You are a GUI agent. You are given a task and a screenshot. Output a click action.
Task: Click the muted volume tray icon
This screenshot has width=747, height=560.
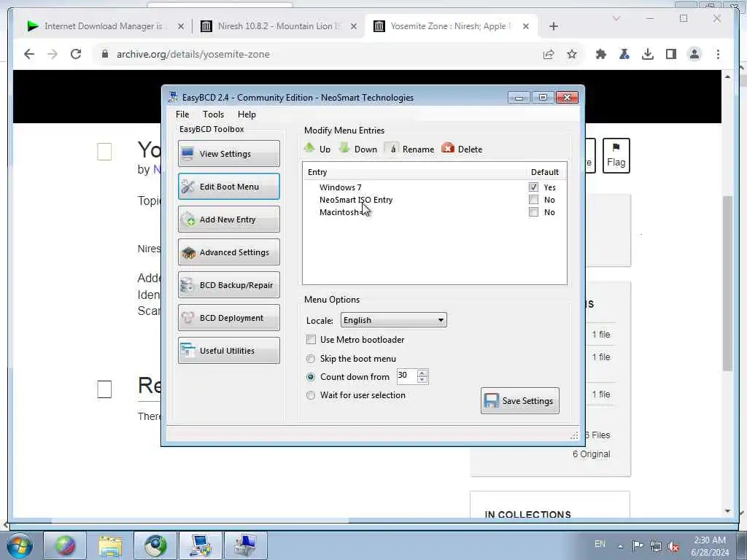[x=673, y=546]
